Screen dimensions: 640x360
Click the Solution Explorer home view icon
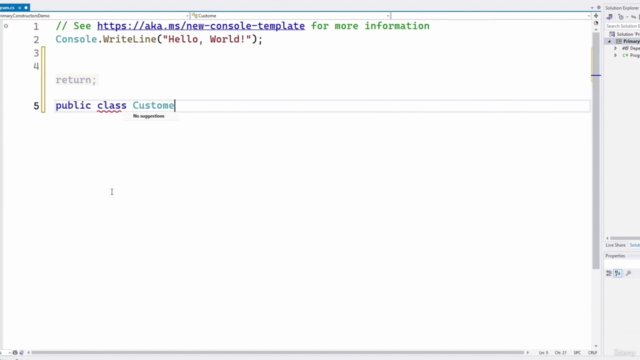coord(609,17)
